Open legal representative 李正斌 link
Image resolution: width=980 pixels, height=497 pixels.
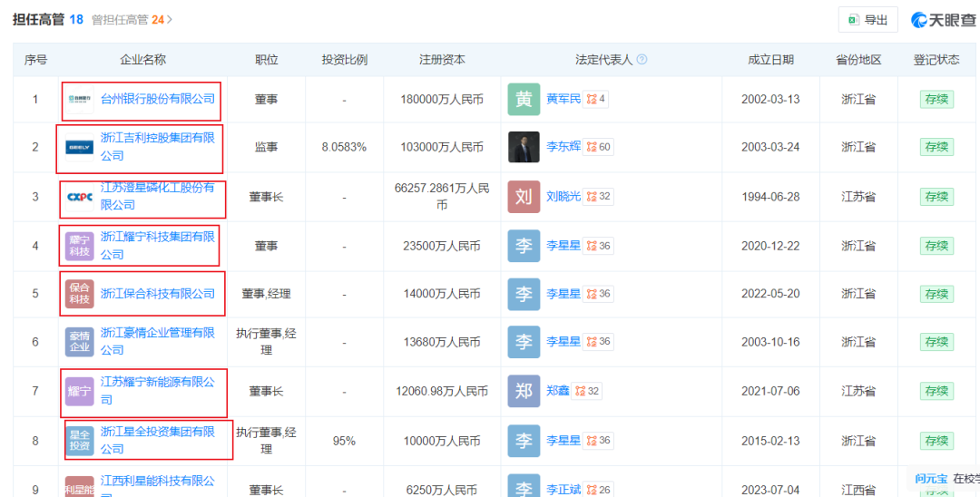[x=563, y=490]
